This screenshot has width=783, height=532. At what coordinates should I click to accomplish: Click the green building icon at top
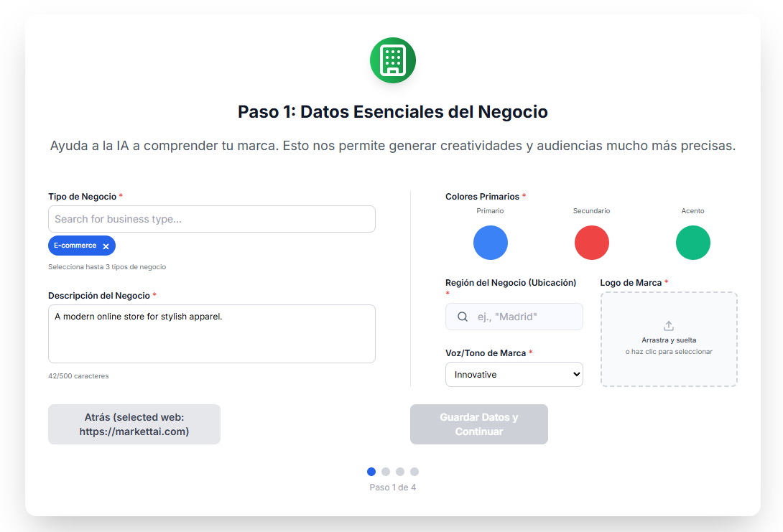pyautogui.click(x=392, y=60)
